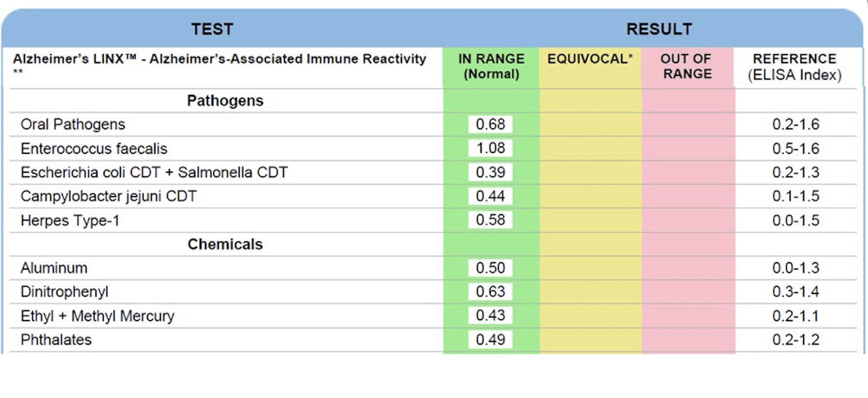Click the Aluminum result value 0.50
This screenshot has width=868, height=398.
[491, 268]
